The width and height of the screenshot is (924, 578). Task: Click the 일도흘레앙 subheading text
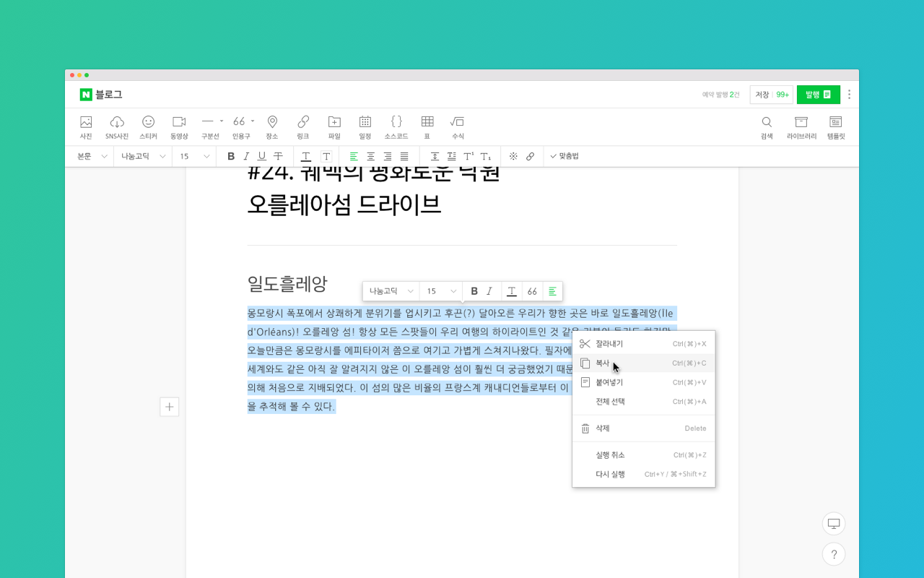(x=287, y=283)
